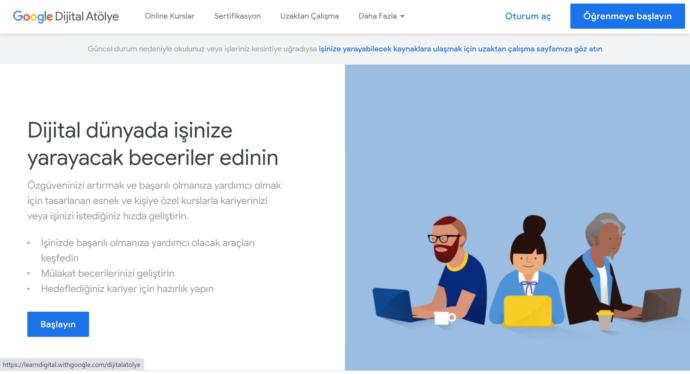Click the bullet text Mülakat becerilerinizi geliştirin
Screen dimensions: 690x374
click(108, 273)
